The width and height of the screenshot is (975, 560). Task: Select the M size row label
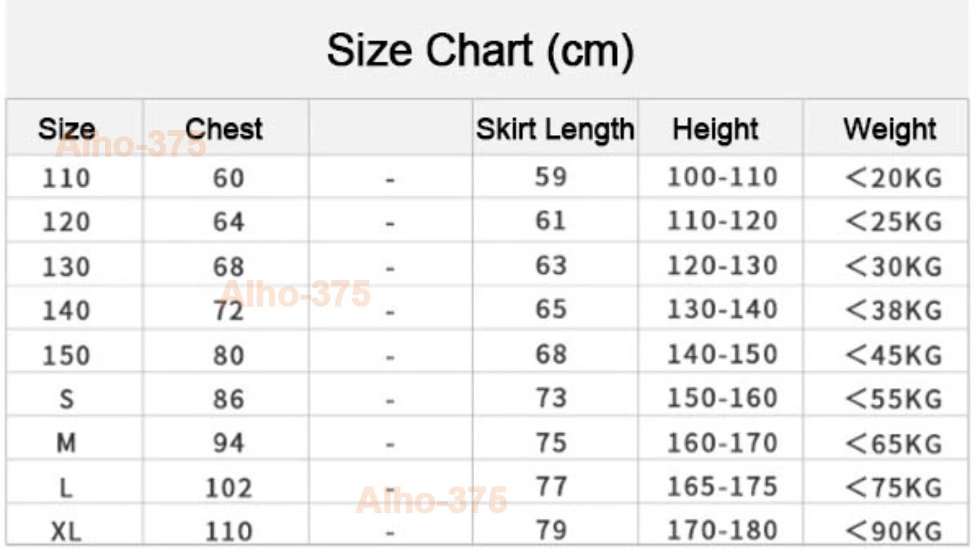tap(67, 443)
